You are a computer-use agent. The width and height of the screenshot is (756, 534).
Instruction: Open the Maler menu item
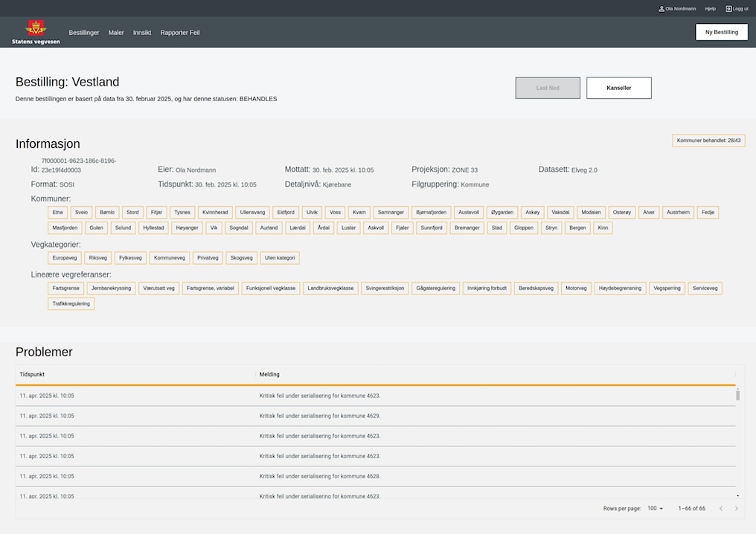[116, 33]
